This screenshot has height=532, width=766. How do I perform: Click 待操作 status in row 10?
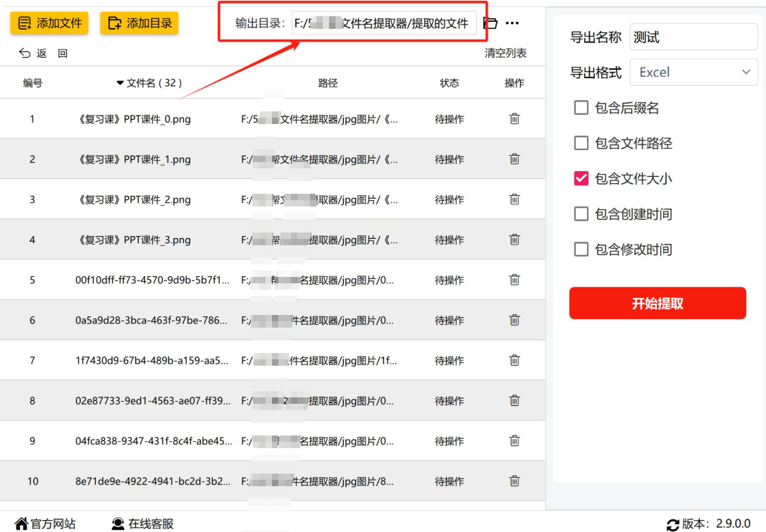(x=450, y=482)
